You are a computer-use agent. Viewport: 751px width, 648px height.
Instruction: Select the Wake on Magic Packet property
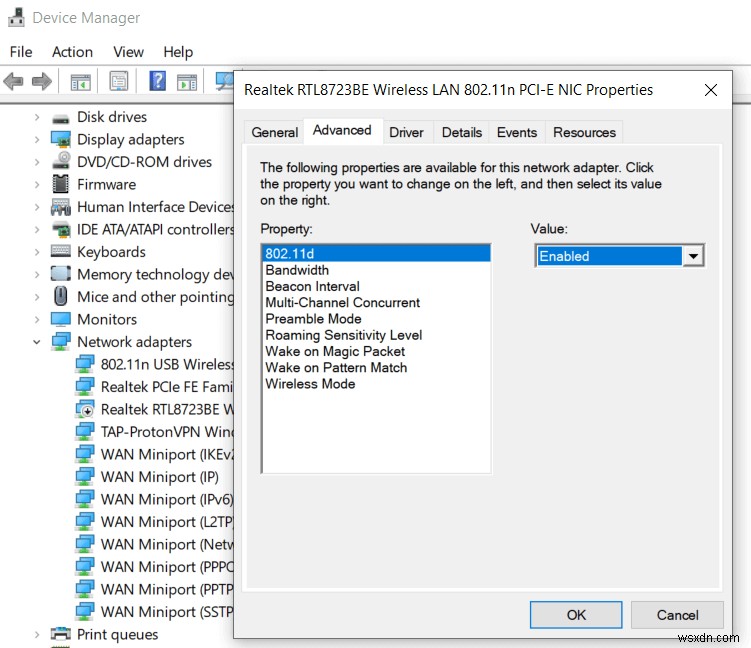[376, 352]
